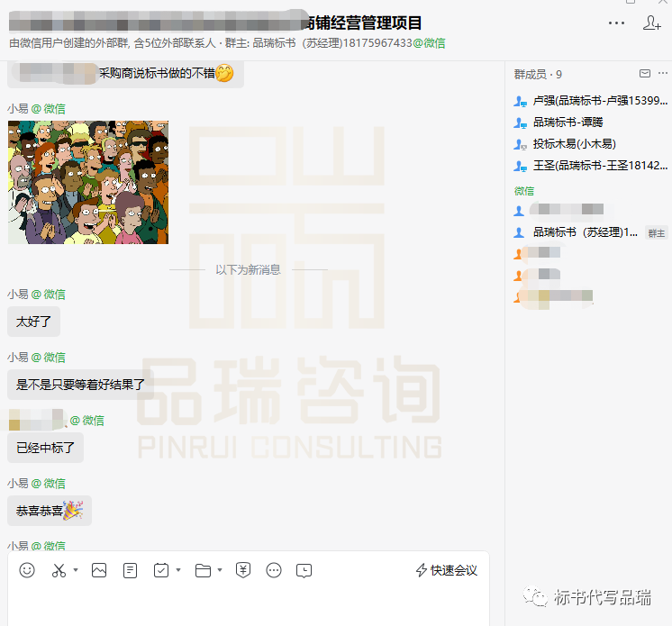
Task: Expand the screenshot options arrow
Action: pyautogui.click(x=76, y=570)
